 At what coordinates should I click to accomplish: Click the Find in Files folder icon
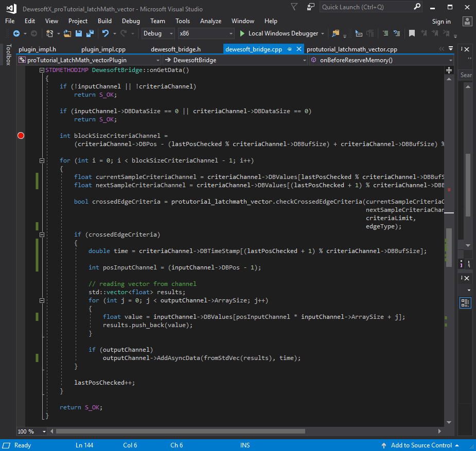[336, 33]
